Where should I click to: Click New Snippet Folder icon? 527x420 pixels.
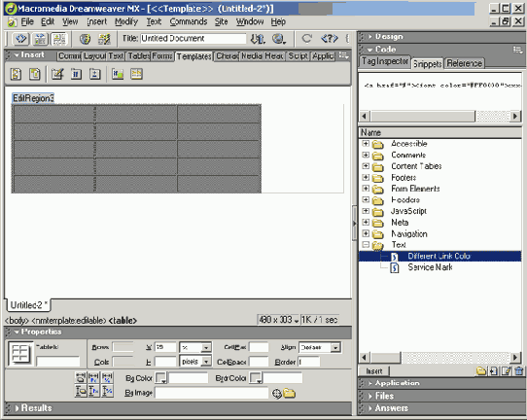pyautogui.click(x=481, y=371)
